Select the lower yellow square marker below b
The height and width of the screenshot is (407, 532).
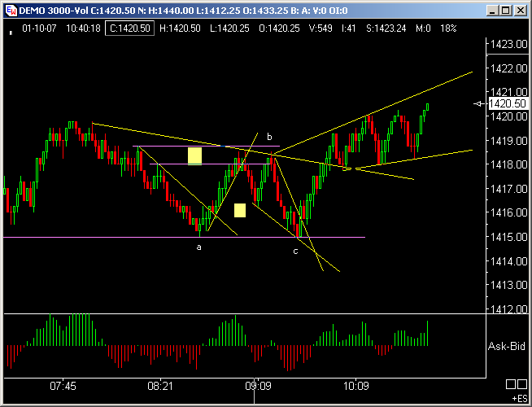(240, 211)
